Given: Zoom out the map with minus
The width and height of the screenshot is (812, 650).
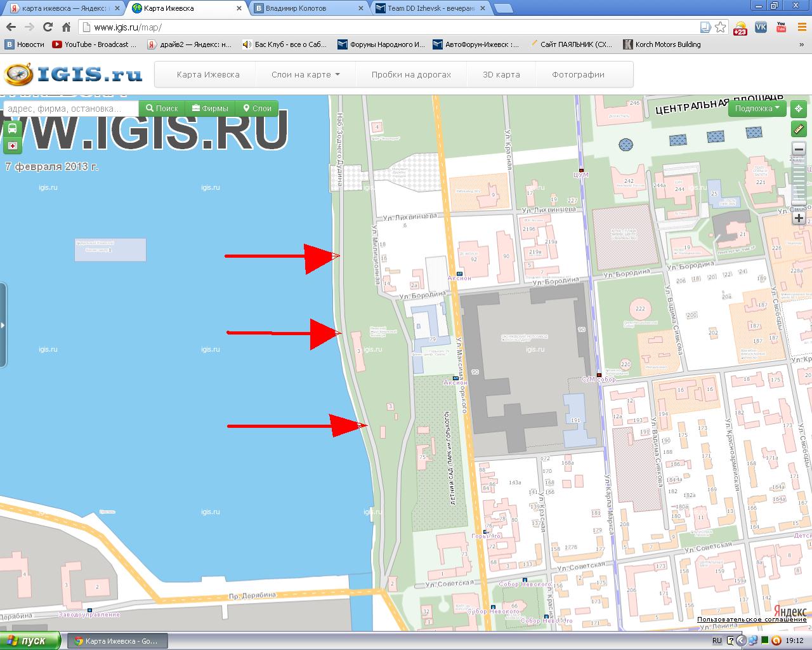Looking at the screenshot, I should (799, 150).
